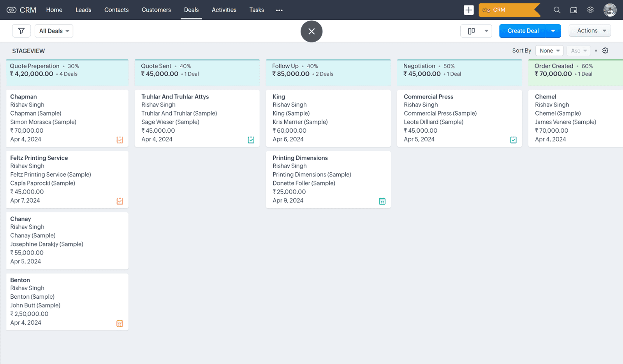
Task: Click the filter funnel icon
Action: pos(21,31)
